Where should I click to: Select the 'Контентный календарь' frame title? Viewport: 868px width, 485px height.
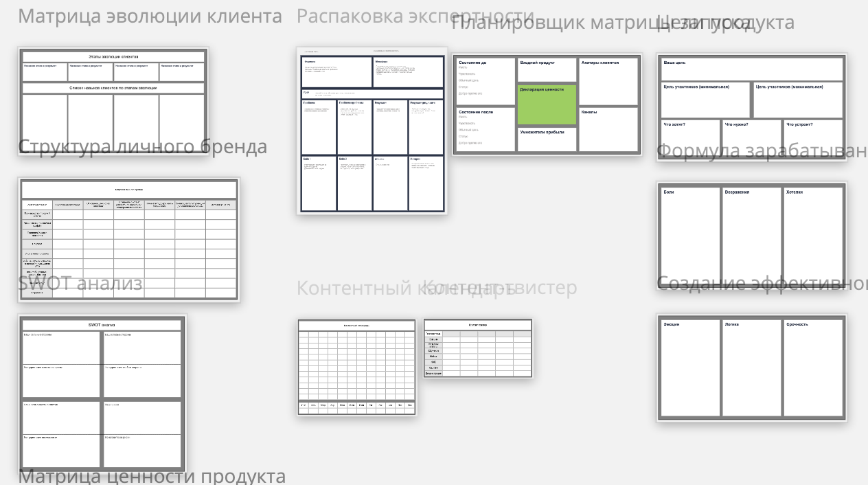pyautogui.click(x=406, y=288)
